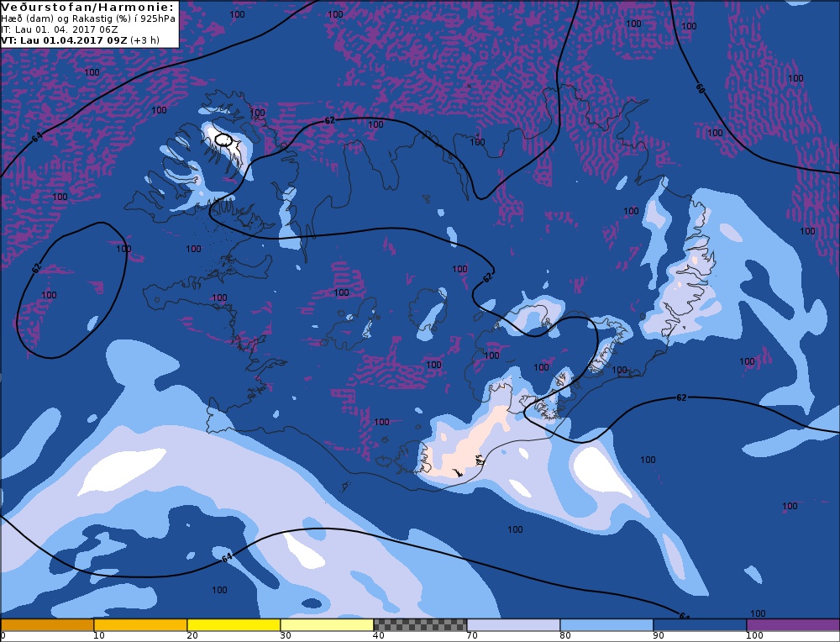The image size is (840, 642).
Task: Click legend tick label '10'
Action: click(x=99, y=636)
